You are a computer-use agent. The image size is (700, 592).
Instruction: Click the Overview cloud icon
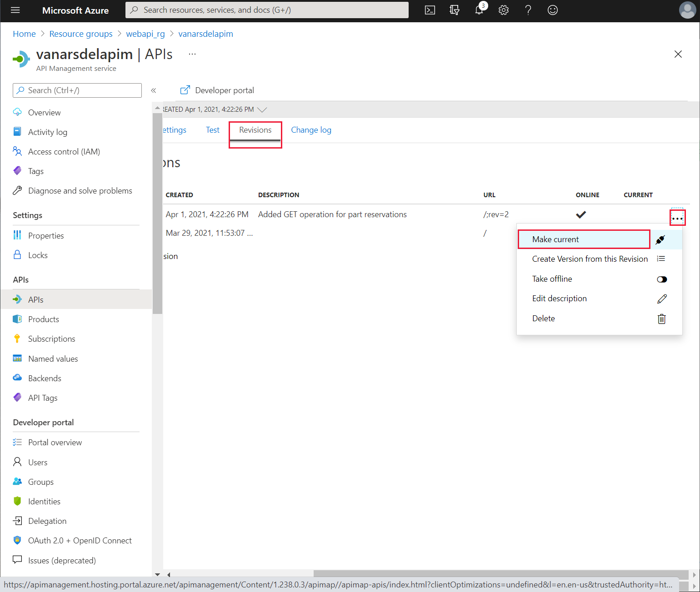pyautogui.click(x=17, y=112)
